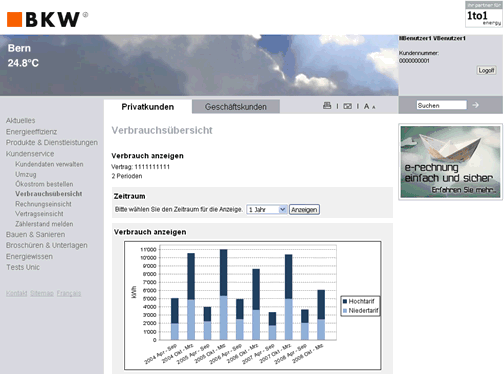This screenshot has height=377, width=504.
Task: Decrease font size with small A icon
Action: point(374,107)
